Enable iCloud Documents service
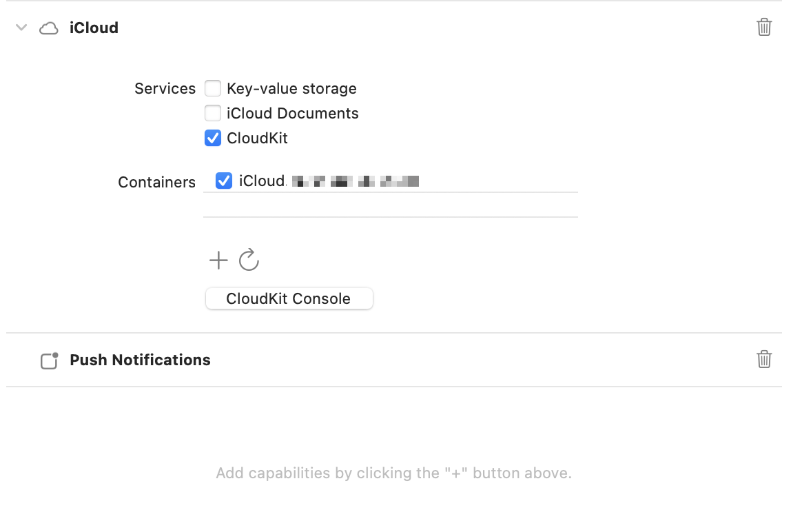The width and height of the screenshot is (802, 532). point(214,113)
